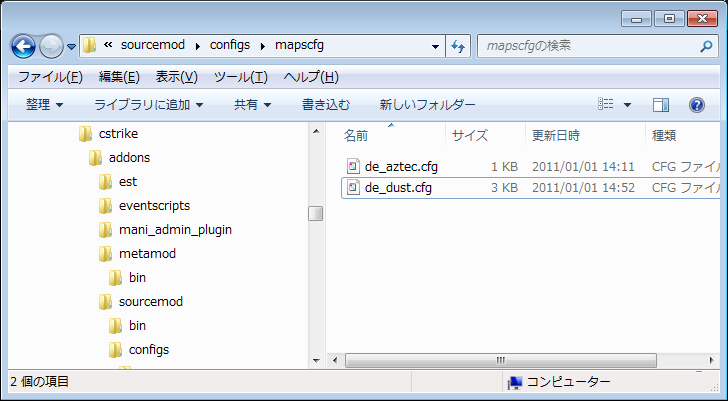Select sourcemod folder in the tree
Image resolution: width=728 pixels, height=401 pixels.
150,302
